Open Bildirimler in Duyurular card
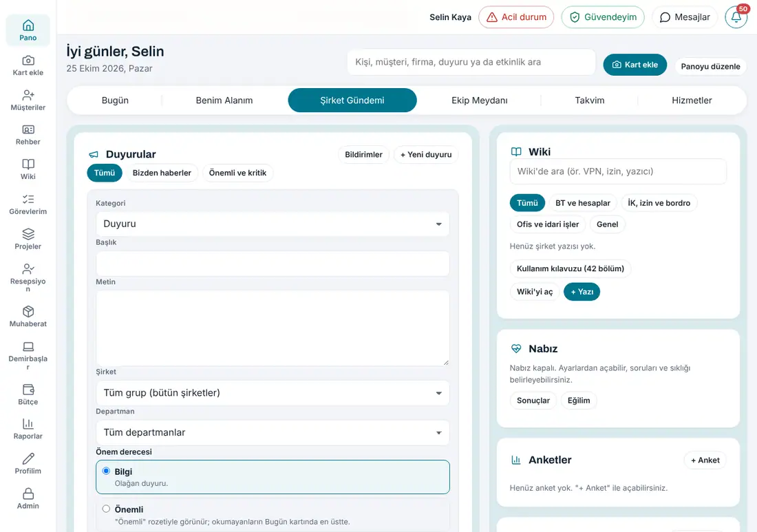757x532 pixels. (x=363, y=154)
